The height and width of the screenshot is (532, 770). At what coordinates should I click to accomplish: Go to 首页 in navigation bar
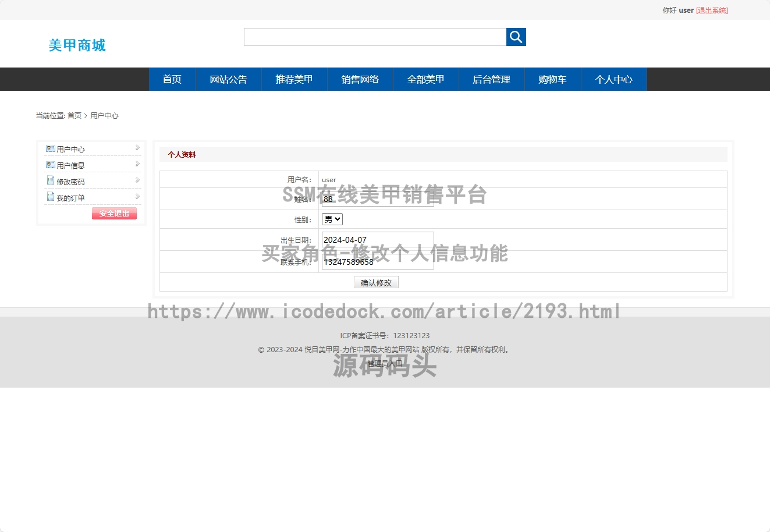pyautogui.click(x=172, y=79)
